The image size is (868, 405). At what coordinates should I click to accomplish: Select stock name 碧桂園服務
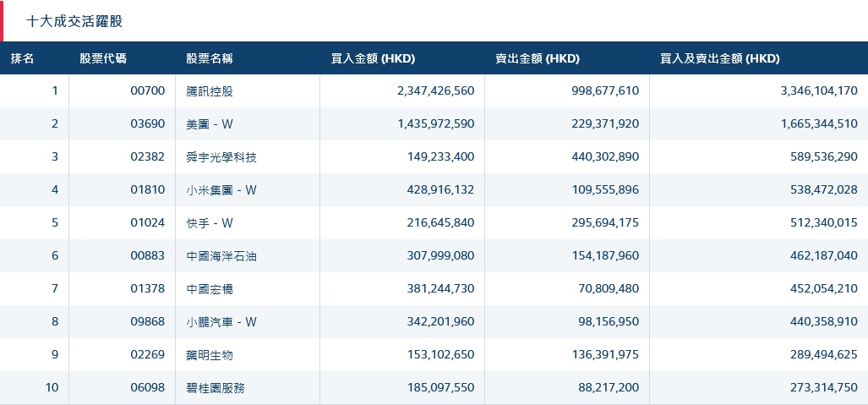pyautogui.click(x=216, y=388)
